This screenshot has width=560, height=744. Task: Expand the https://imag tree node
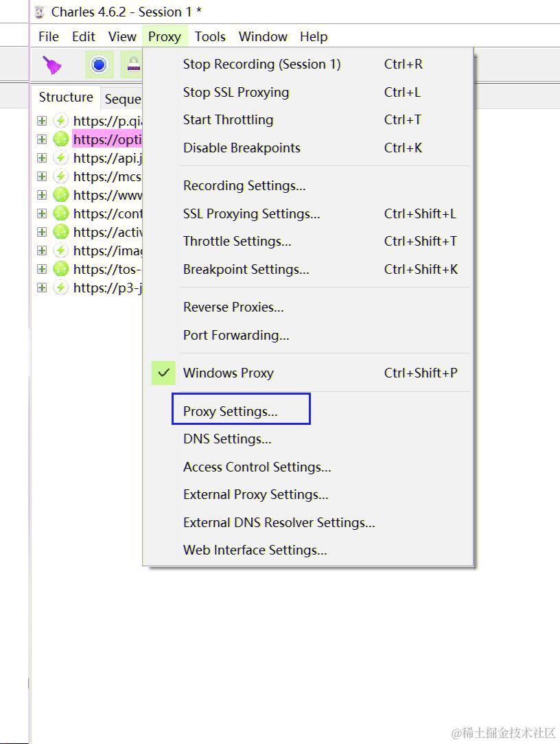click(x=42, y=250)
